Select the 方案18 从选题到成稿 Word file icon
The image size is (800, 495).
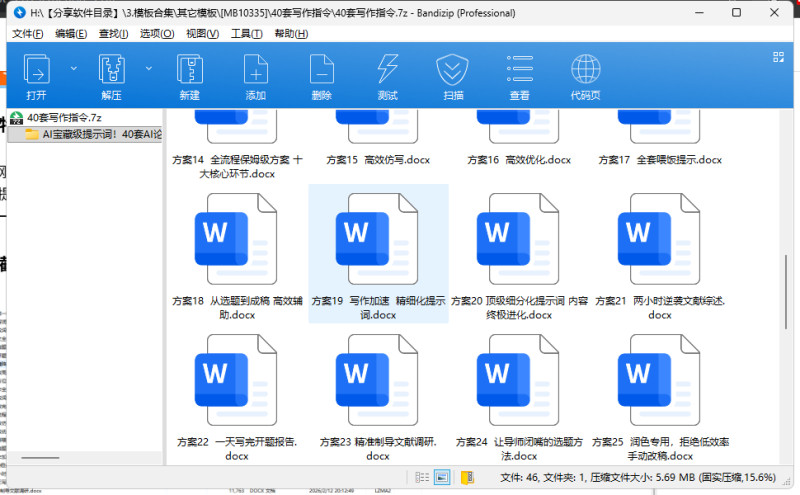[236, 239]
